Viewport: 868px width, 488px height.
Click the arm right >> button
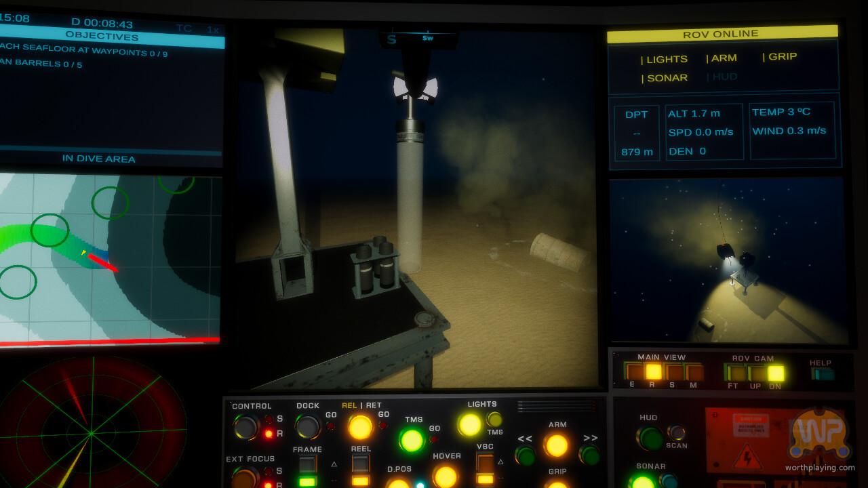pos(589,455)
